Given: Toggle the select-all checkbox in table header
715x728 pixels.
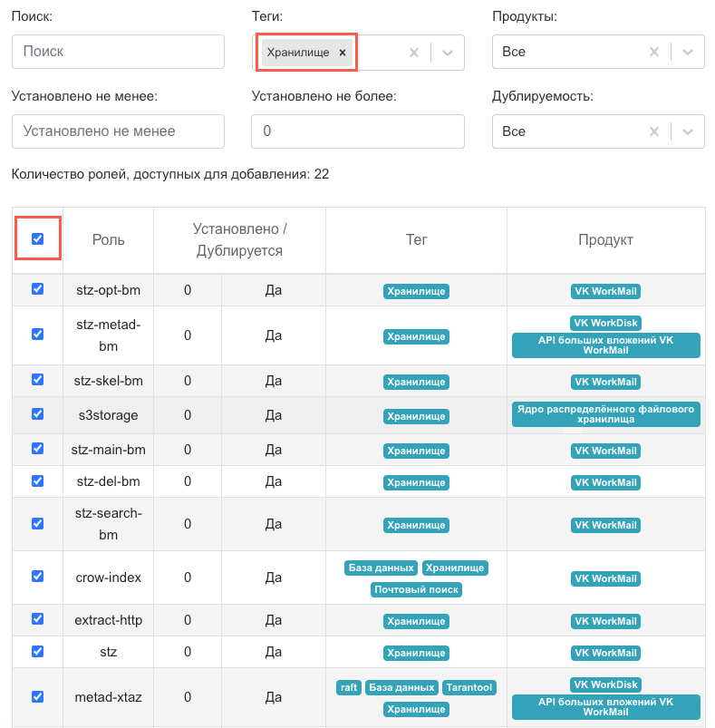Looking at the screenshot, I should point(37,239).
